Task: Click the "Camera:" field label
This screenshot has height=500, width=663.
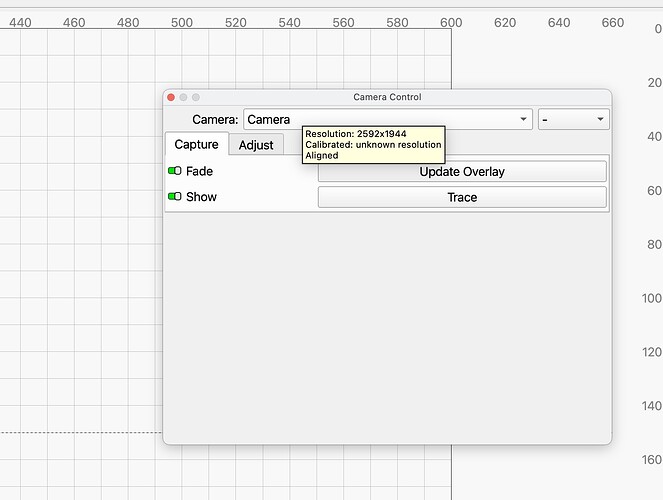Action: (215, 120)
